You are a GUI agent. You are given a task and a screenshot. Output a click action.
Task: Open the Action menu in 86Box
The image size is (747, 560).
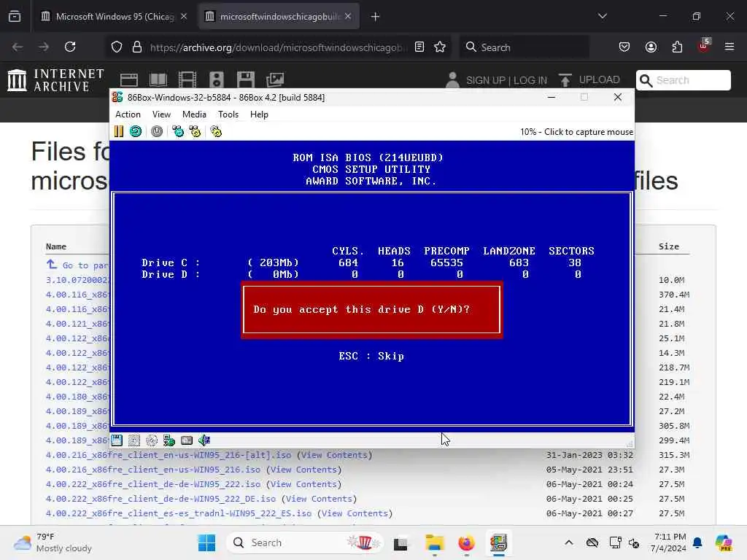click(x=128, y=114)
